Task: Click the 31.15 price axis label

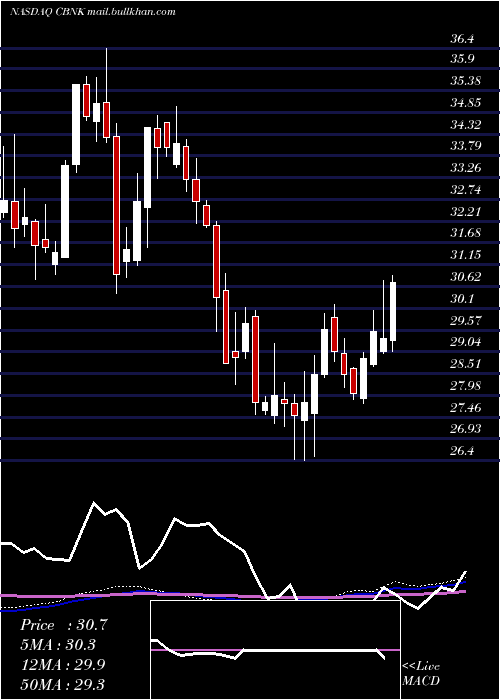Action: click(x=465, y=254)
